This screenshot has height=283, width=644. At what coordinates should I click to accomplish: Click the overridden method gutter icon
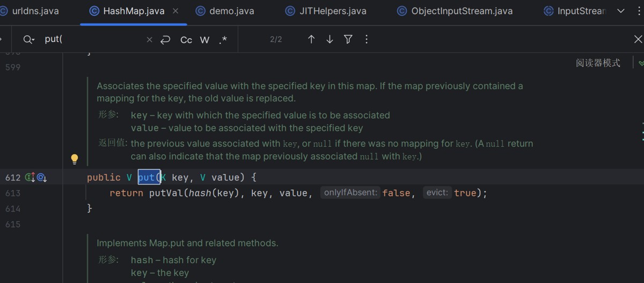point(42,177)
